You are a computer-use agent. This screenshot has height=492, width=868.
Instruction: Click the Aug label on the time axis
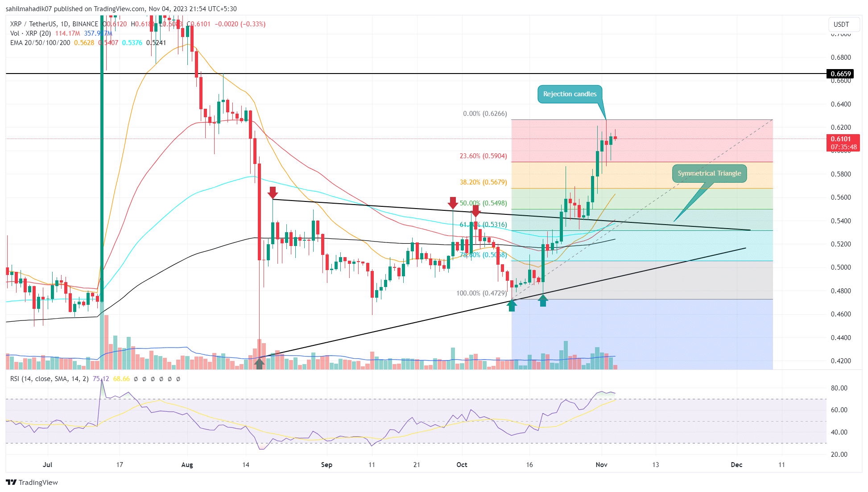187,465
